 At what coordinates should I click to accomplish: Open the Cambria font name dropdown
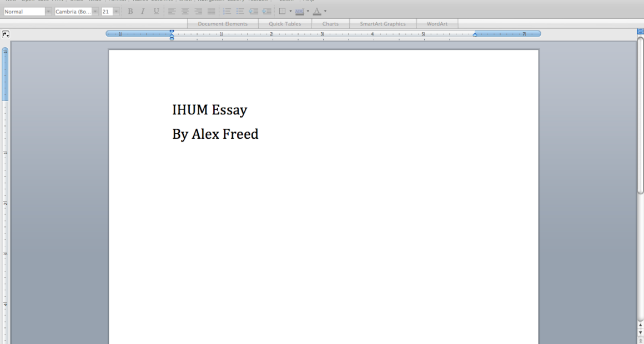pyautogui.click(x=95, y=12)
